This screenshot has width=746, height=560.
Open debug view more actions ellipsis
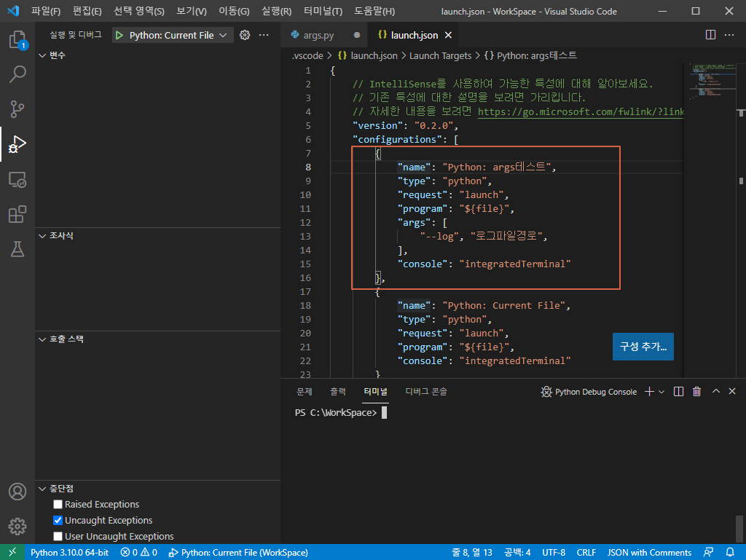click(264, 35)
